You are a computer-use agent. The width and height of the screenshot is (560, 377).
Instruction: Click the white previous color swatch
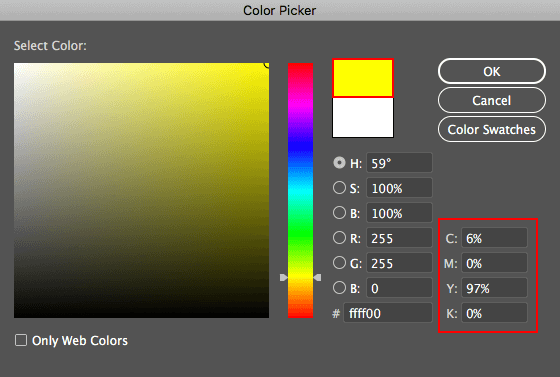tap(363, 117)
